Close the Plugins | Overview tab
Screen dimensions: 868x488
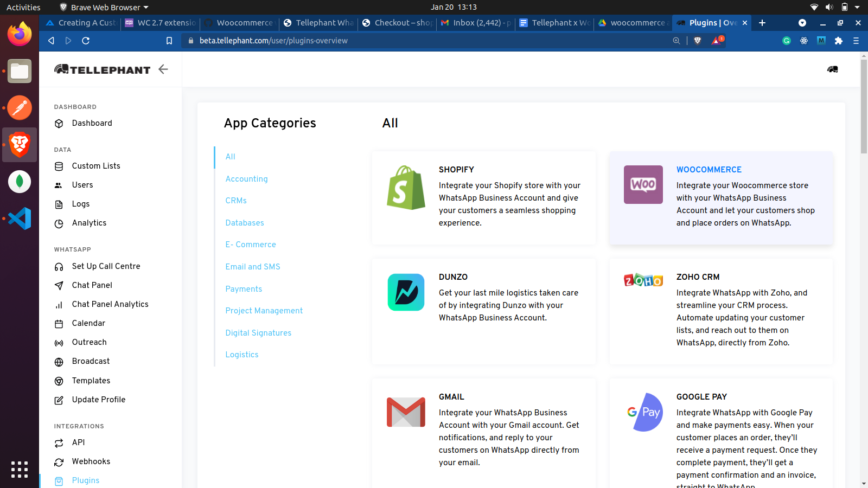click(x=745, y=23)
